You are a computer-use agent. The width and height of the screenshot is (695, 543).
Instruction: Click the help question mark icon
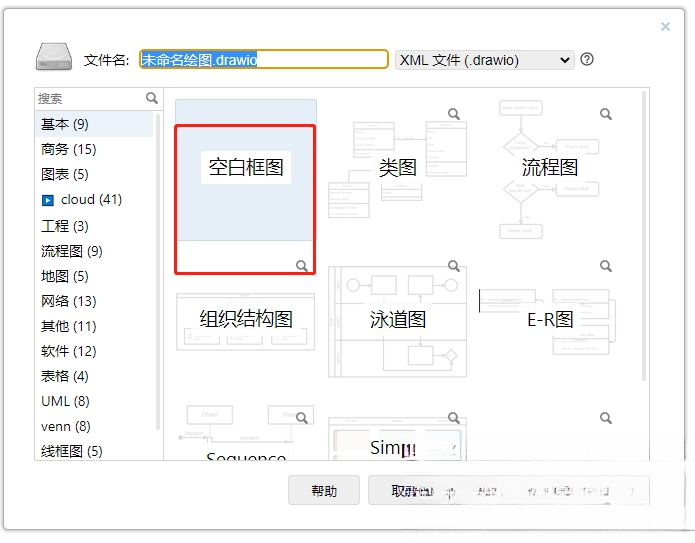coord(587,59)
